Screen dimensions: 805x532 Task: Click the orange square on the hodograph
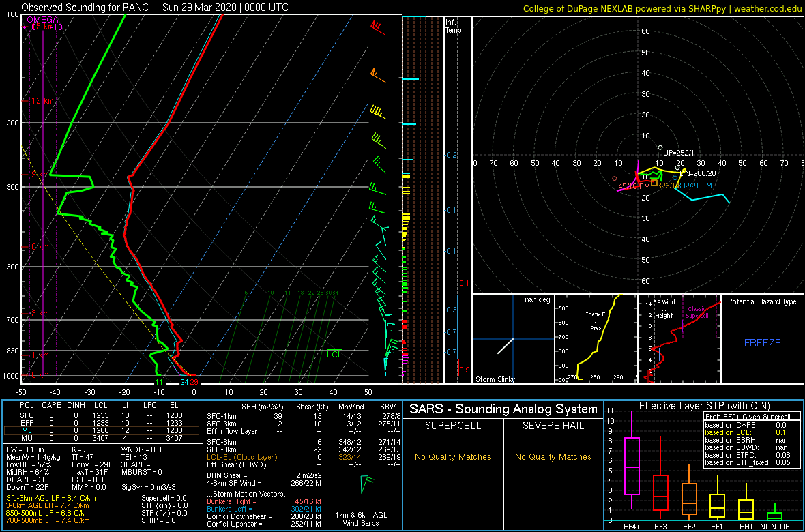coord(654,182)
